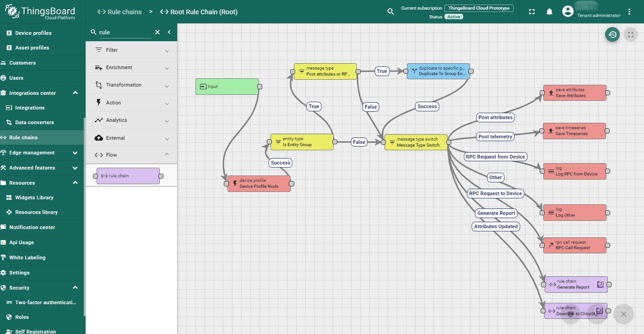Viewport: 644px width, 334px height.
Task: Expand the Analytics node category
Action: point(131,120)
